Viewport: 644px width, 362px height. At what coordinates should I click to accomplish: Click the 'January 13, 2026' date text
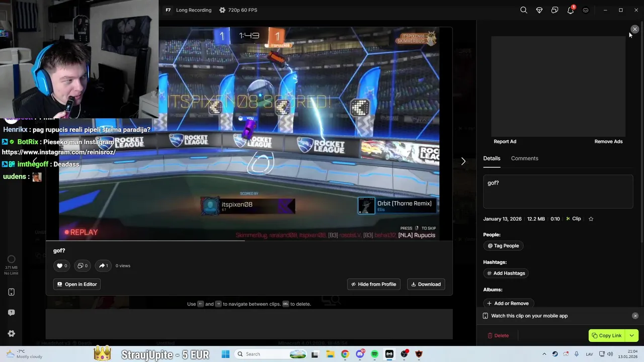(503, 219)
